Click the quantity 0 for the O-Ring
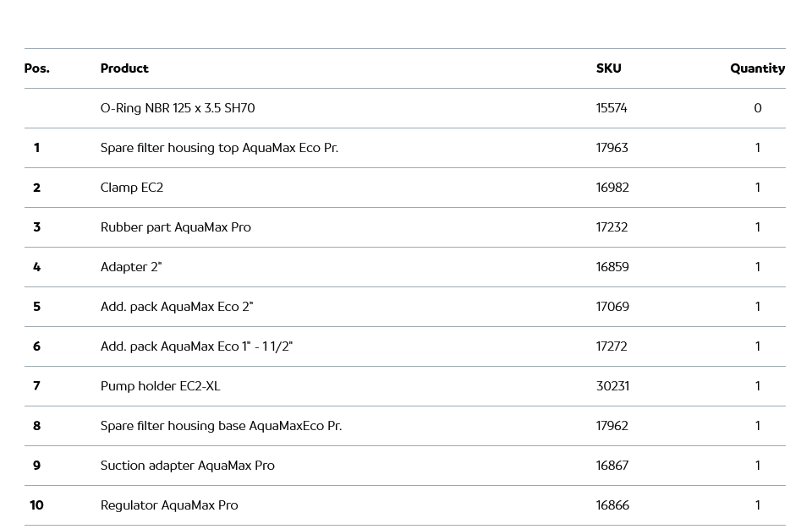 point(757,108)
